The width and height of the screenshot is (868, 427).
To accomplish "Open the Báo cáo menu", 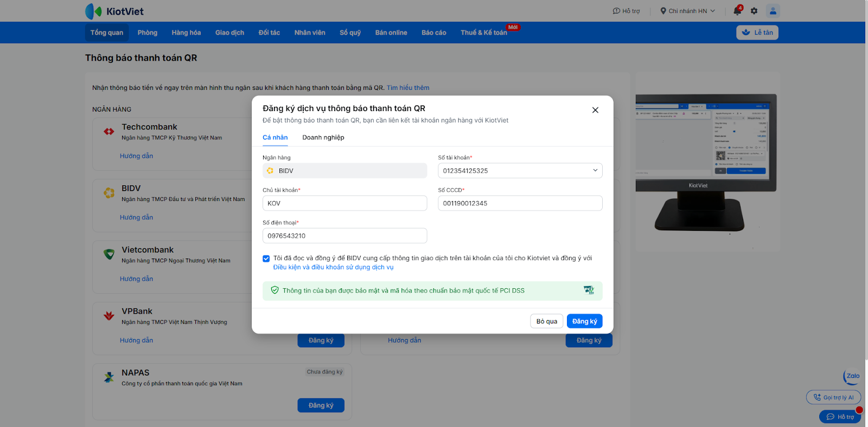I will pos(434,33).
